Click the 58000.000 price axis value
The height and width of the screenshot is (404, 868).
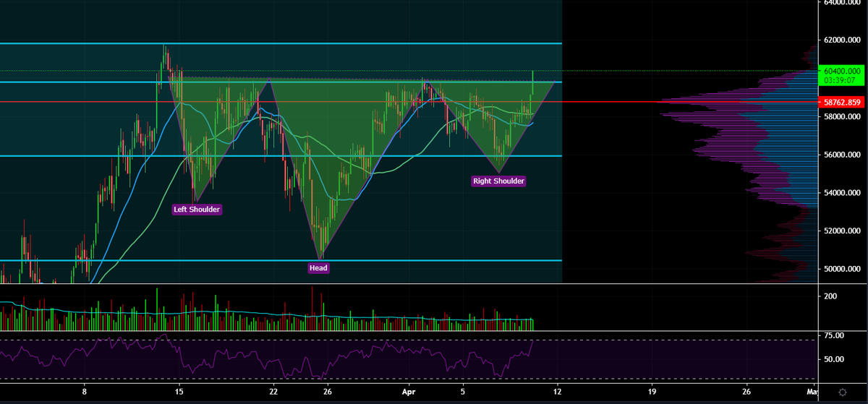pos(843,116)
